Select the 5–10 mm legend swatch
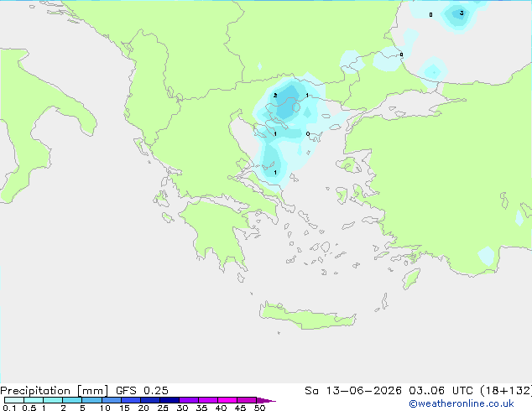 pyautogui.click(x=91, y=400)
